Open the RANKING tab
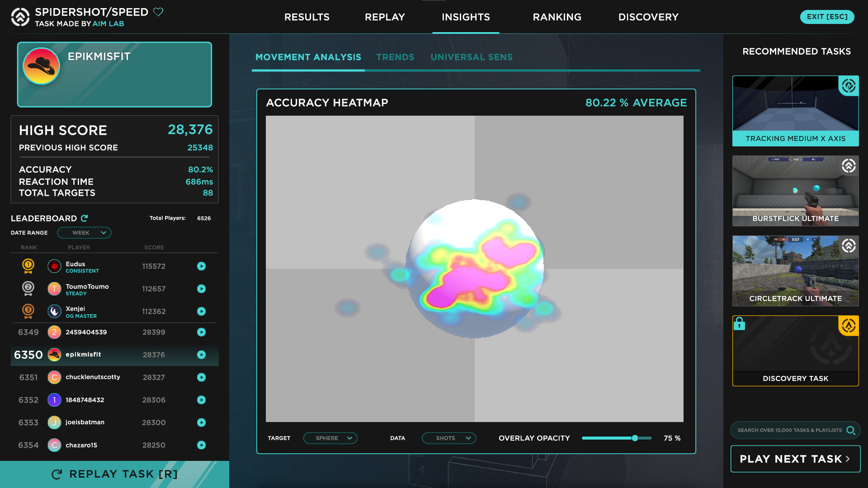The height and width of the screenshot is (488, 868). (557, 17)
